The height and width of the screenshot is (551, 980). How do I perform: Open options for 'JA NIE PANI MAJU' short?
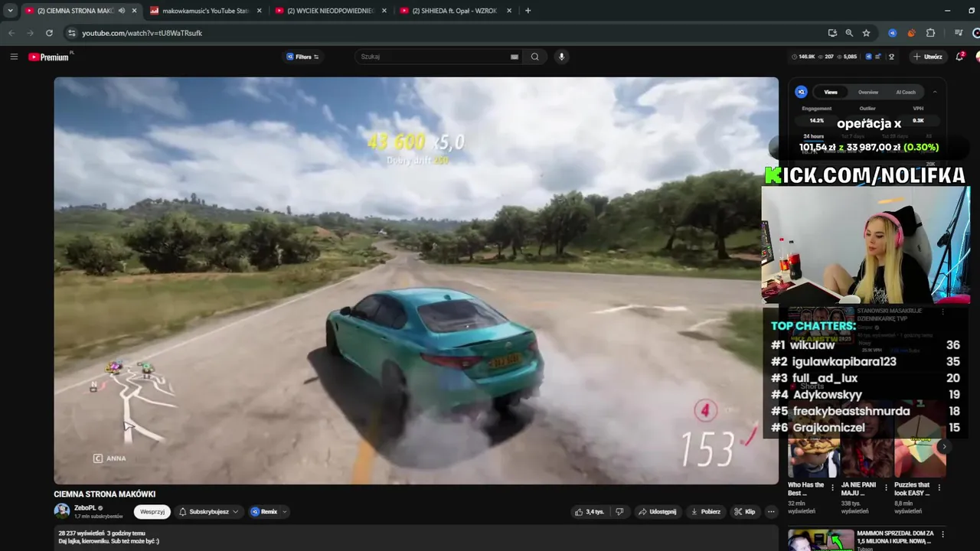pos(886,487)
